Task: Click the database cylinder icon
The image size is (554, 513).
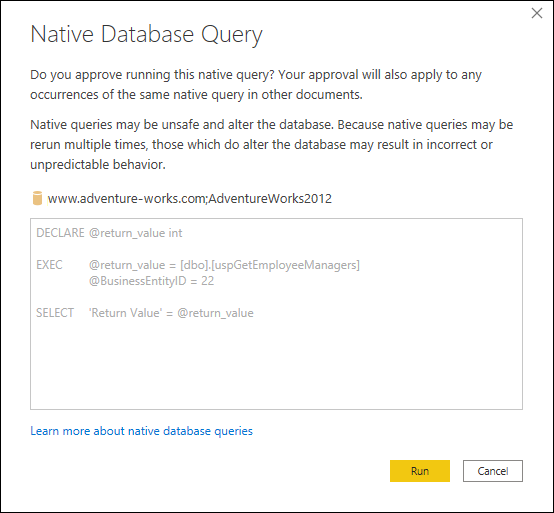Action: coord(37,198)
